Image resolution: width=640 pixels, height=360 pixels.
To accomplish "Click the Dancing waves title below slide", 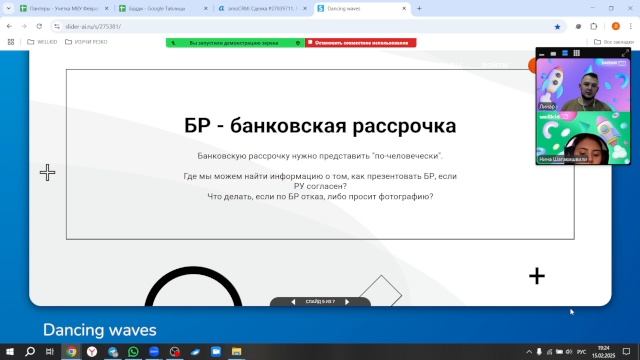I will click(x=100, y=330).
